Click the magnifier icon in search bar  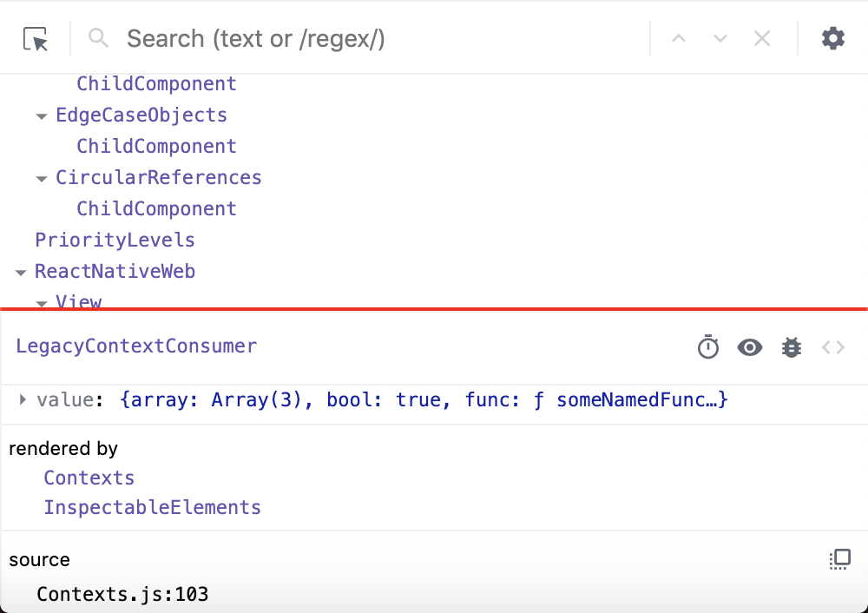coord(98,38)
